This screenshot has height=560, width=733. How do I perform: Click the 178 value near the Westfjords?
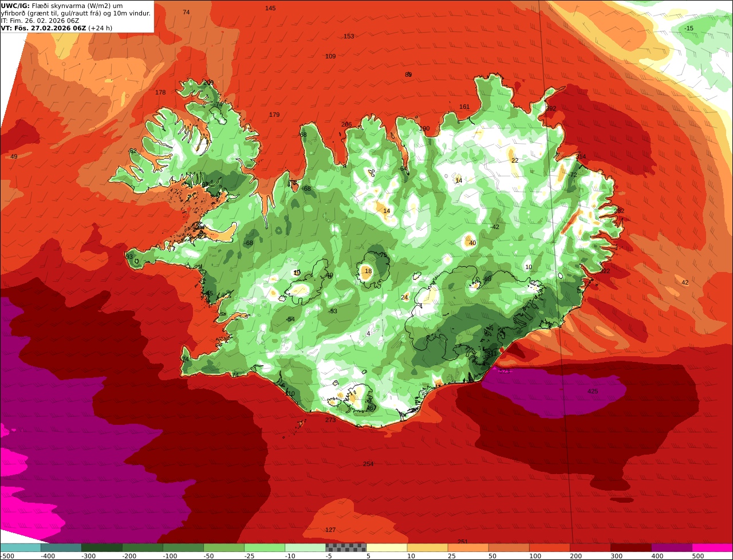(x=160, y=93)
